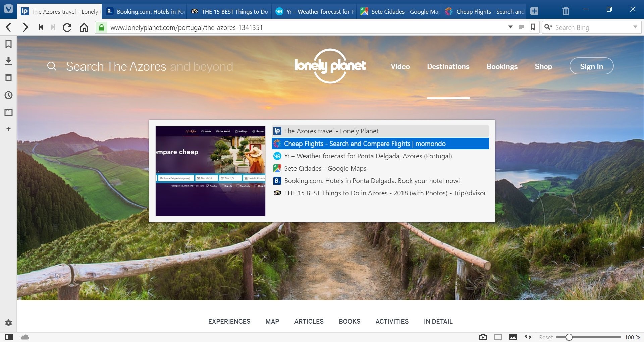Click the Rewind navigation button
644x342 pixels.
(41, 27)
